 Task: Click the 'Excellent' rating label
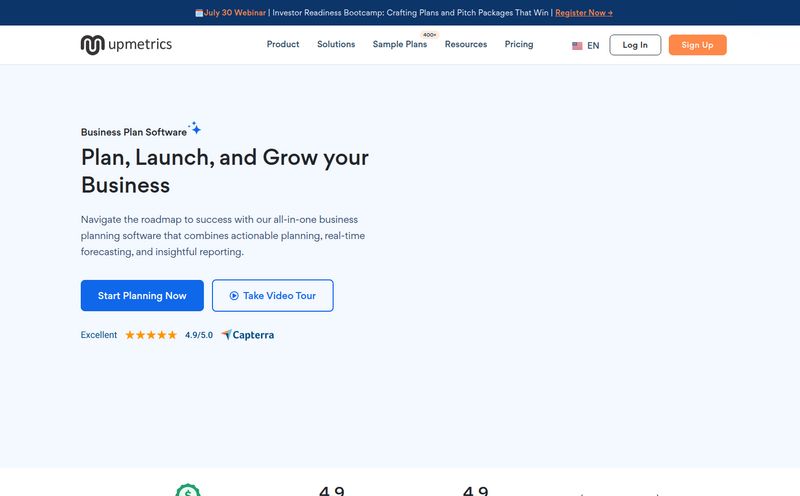coord(98,335)
